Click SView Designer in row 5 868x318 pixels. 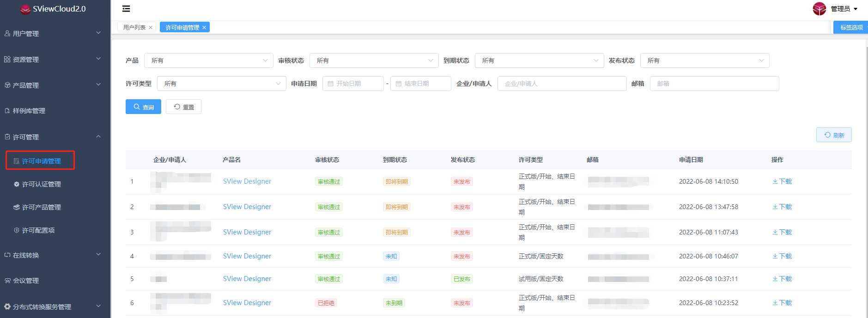tap(247, 279)
